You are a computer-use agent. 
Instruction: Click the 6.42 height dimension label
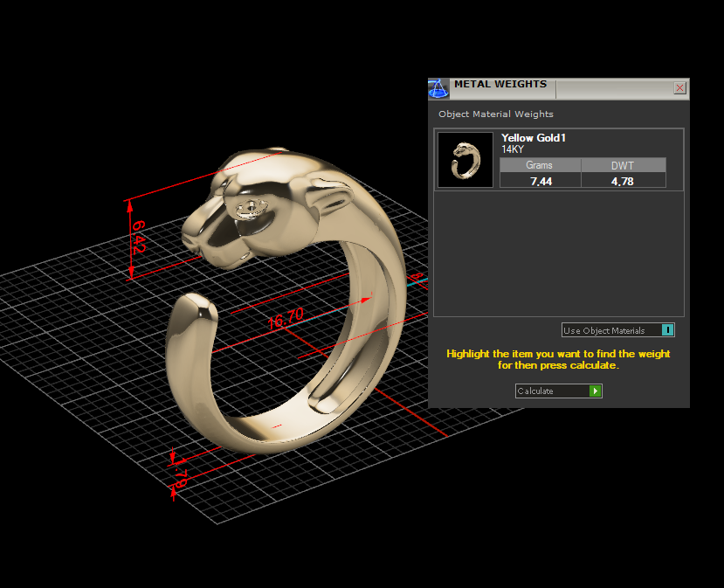point(139,237)
